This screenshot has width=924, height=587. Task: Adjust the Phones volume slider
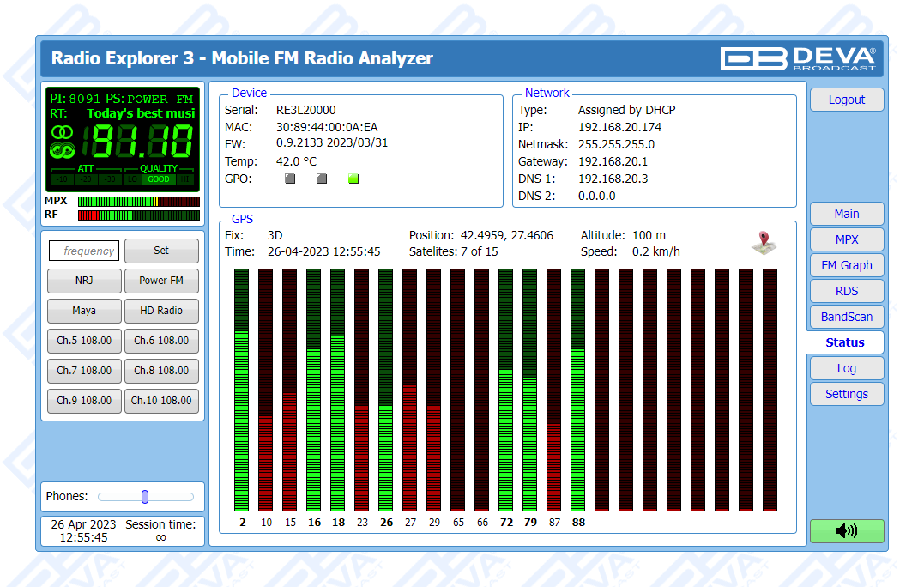[145, 497]
